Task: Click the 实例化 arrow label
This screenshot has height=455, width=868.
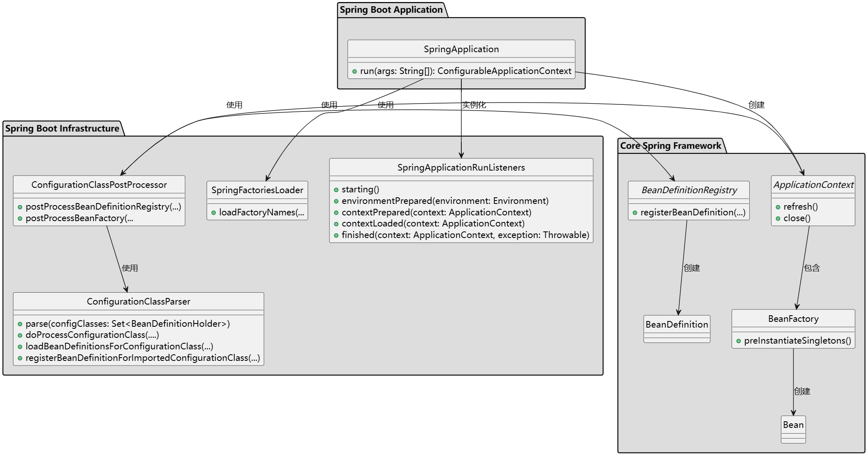Action: (x=474, y=105)
